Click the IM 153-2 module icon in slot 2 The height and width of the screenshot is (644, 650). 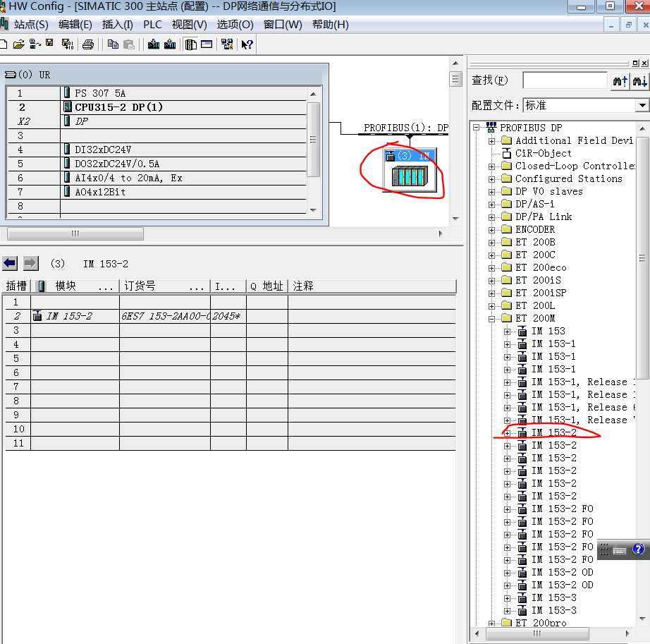pos(37,316)
